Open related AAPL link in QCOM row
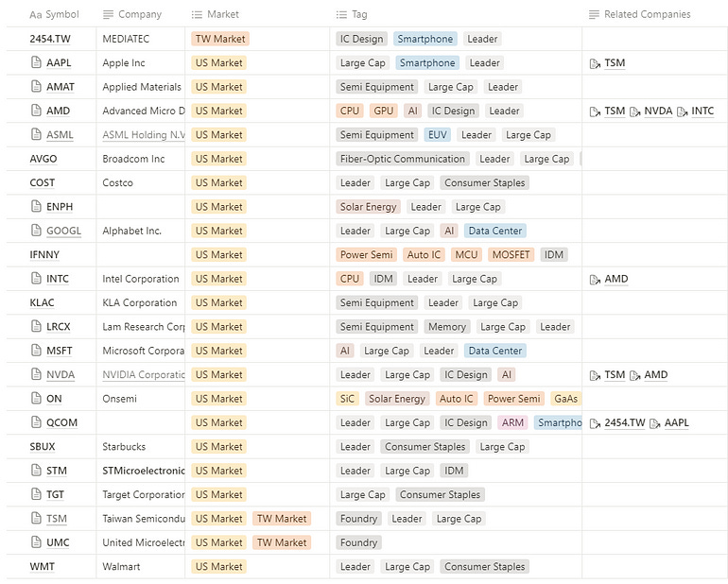 [x=676, y=422]
